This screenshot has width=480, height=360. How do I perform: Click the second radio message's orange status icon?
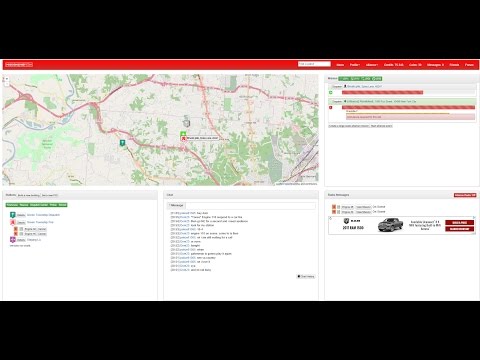(x=334, y=212)
